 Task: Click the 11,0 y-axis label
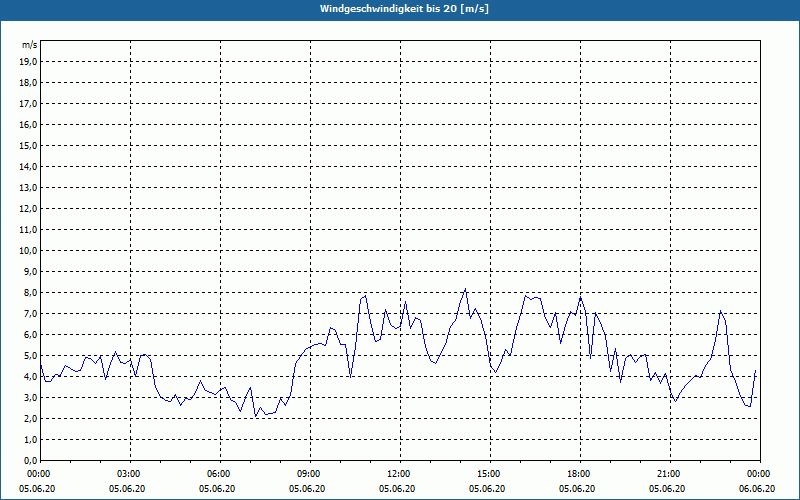(28, 230)
